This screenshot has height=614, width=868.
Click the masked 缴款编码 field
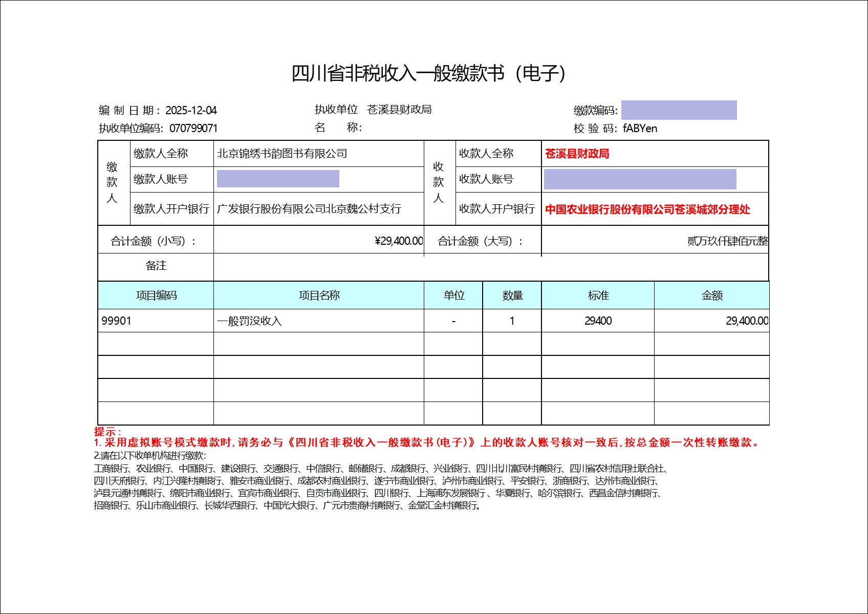(679, 110)
